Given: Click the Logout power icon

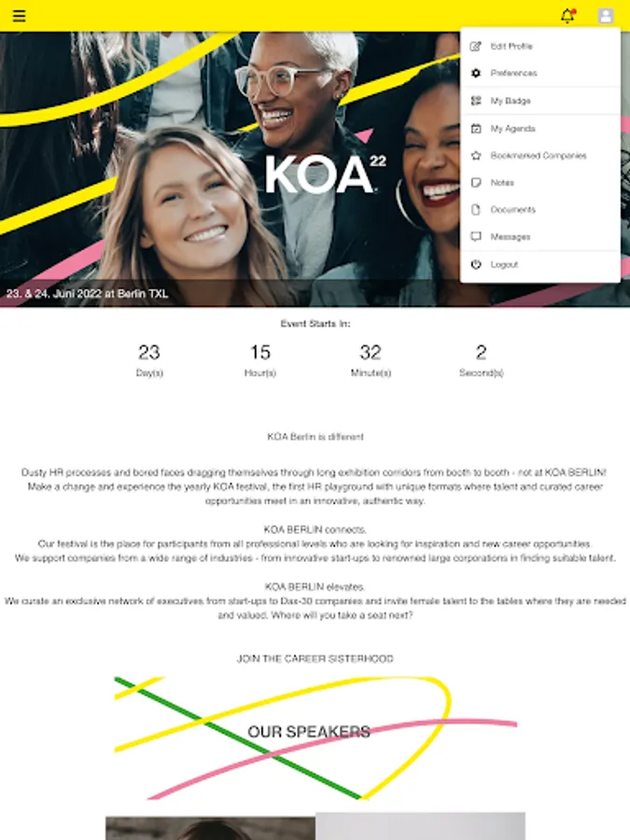Looking at the screenshot, I should tap(476, 264).
